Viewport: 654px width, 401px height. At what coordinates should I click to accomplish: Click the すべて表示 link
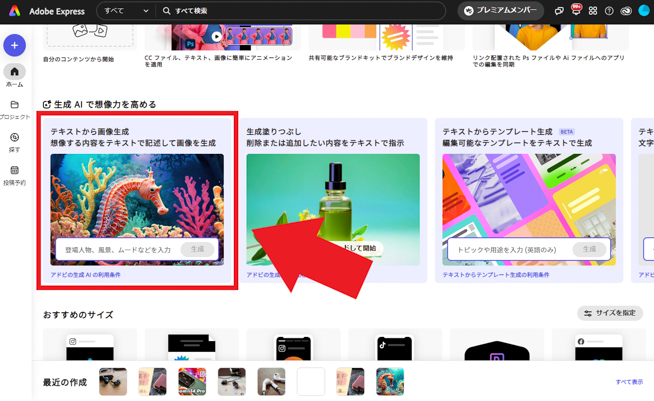(x=629, y=382)
